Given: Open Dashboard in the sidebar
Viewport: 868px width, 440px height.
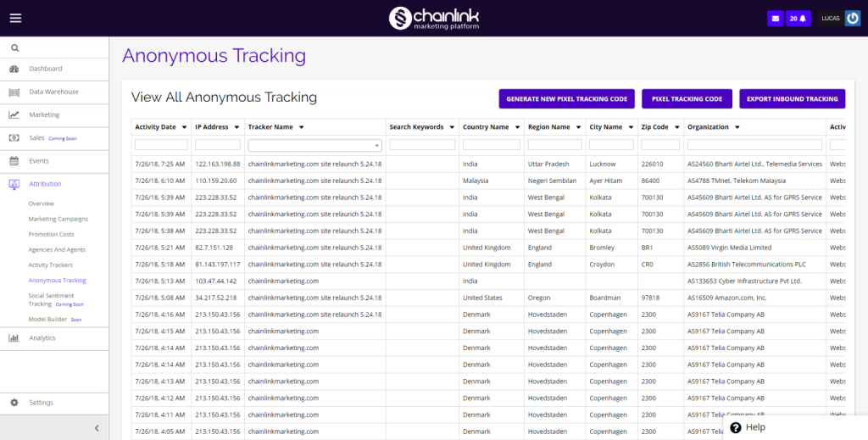Looking at the screenshot, I should pos(46,69).
